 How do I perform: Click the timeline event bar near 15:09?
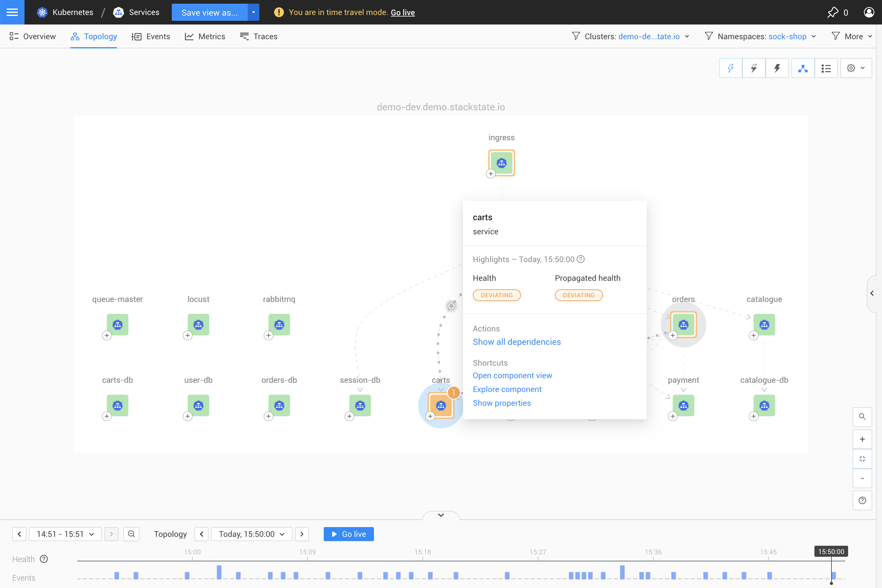point(296,575)
